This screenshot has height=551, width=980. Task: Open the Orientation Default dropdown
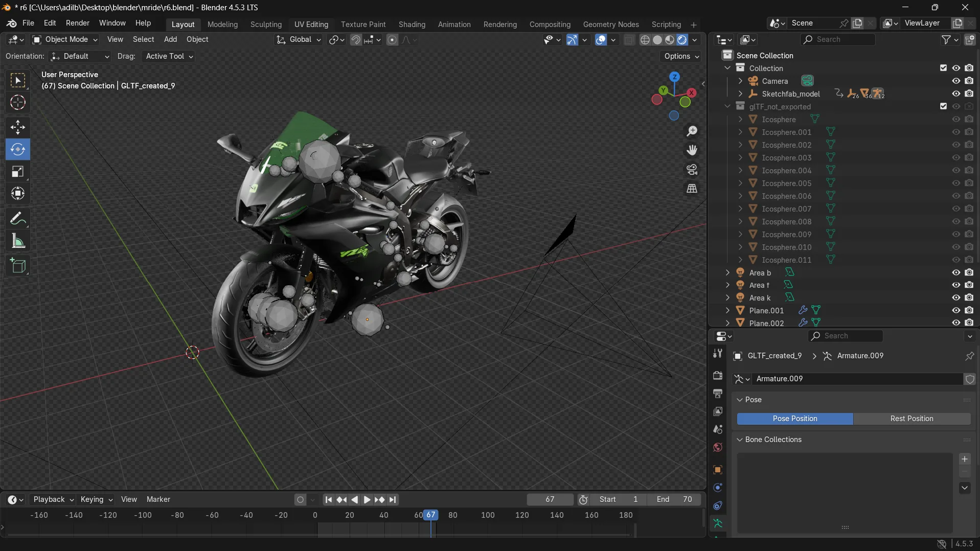80,56
